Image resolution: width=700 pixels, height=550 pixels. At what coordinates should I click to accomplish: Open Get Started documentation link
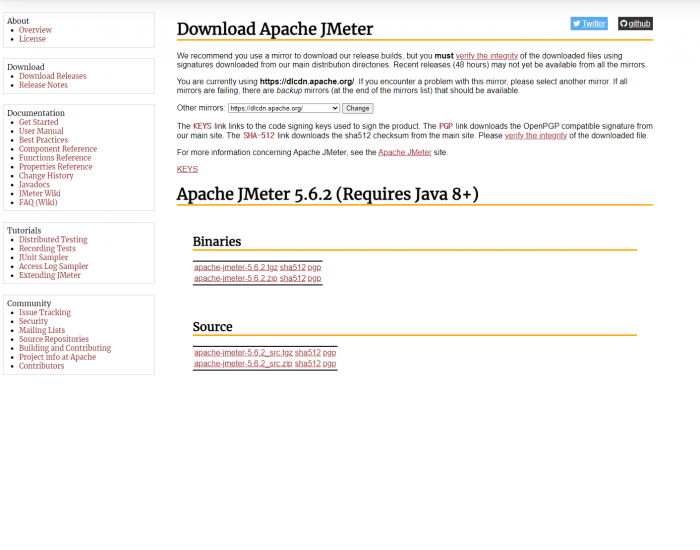(x=38, y=122)
